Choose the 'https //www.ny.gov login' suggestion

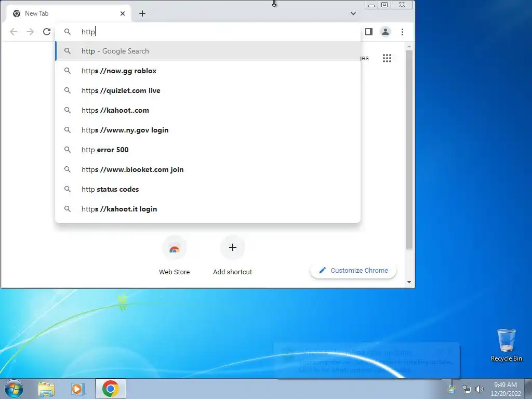coord(208,130)
